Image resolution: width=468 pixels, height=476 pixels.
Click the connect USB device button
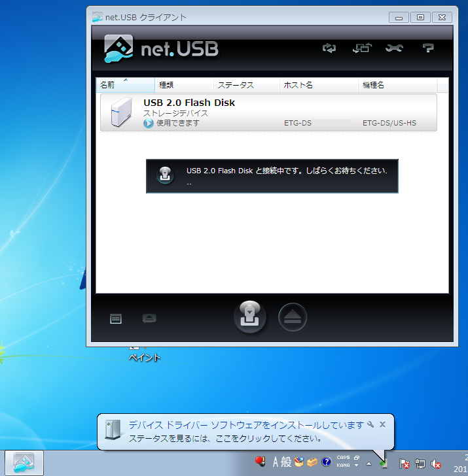(x=250, y=317)
